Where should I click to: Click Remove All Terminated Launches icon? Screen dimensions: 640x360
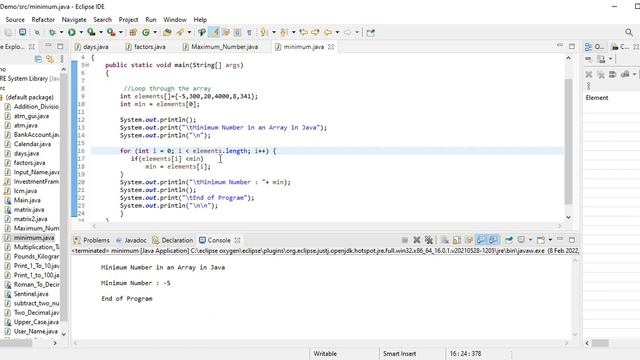(429, 240)
